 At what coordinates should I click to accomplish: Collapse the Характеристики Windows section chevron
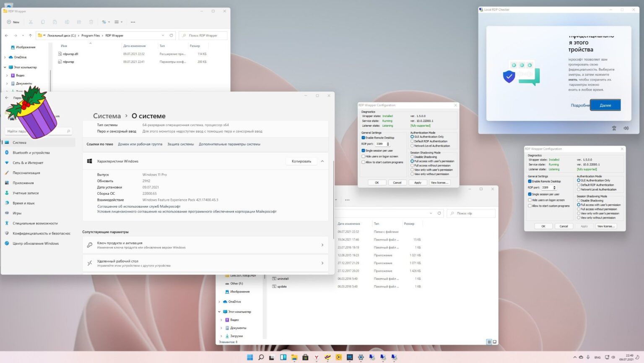(322, 161)
